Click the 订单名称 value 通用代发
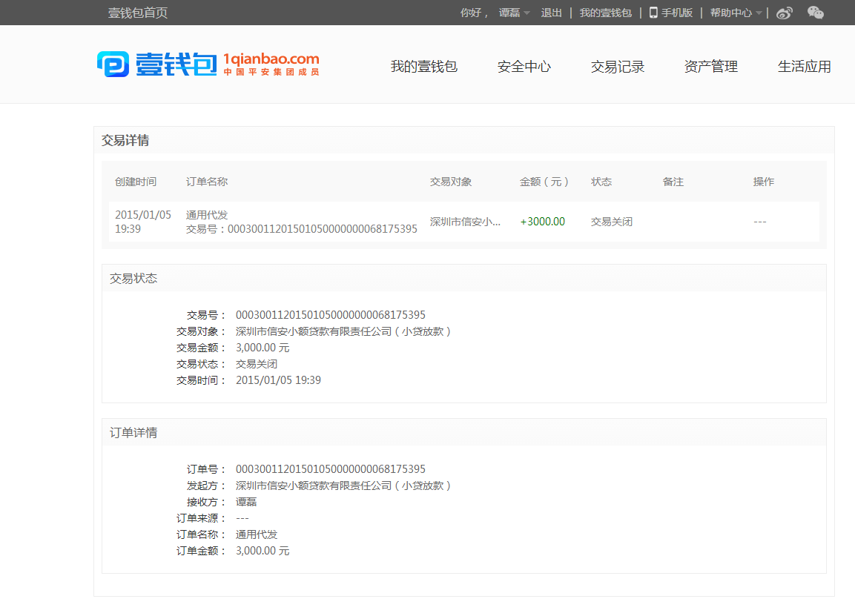Screen dimensions: 855x616 [x=257, y=534]
